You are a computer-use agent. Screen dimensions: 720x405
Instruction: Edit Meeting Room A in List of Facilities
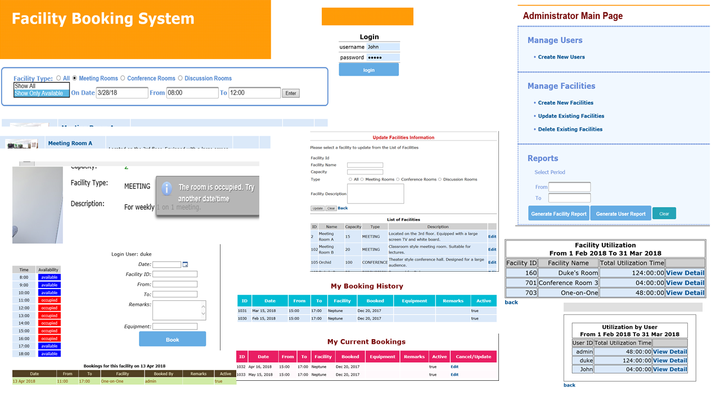point(492,236)
